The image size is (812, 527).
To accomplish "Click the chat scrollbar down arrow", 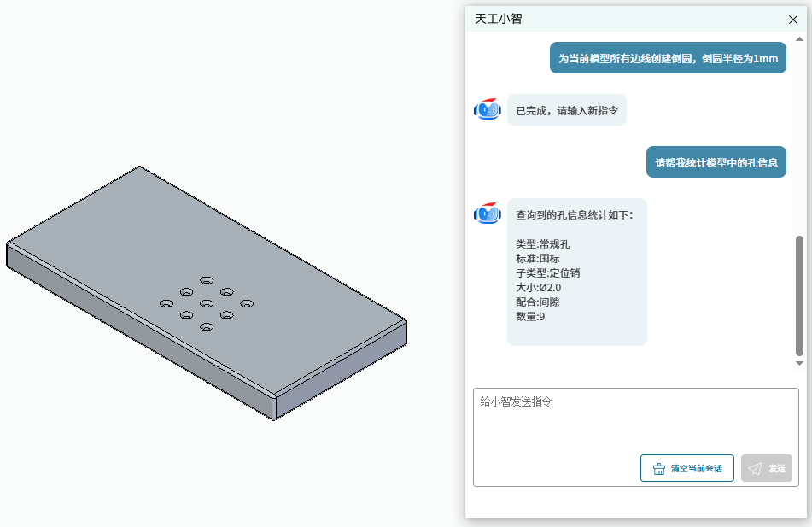I will pyautogui.click(x=799, y=363).
